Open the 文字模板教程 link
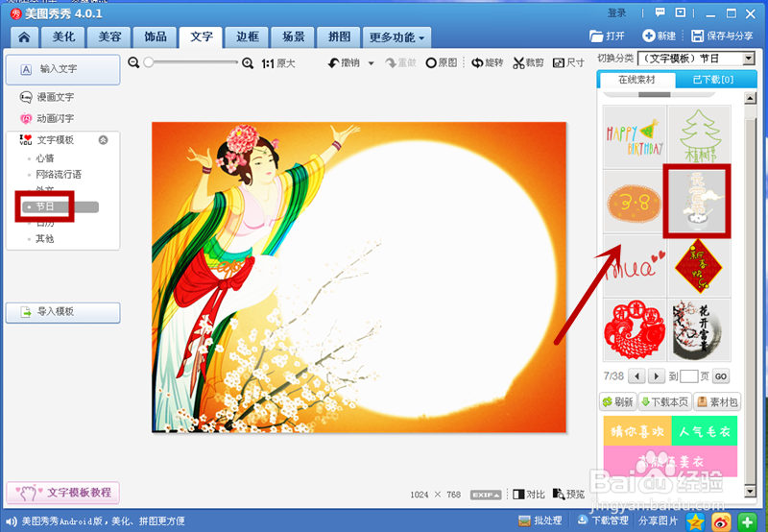Image resolution: width=768 pixels, height=532 pixels. click(x=62, y=493)
